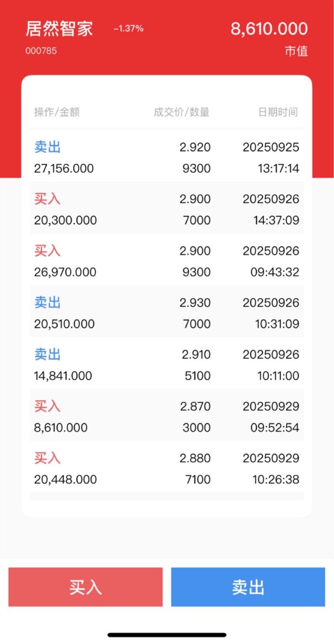Tap the 市值 label
The image size is (334, 644).
[296, 51]
